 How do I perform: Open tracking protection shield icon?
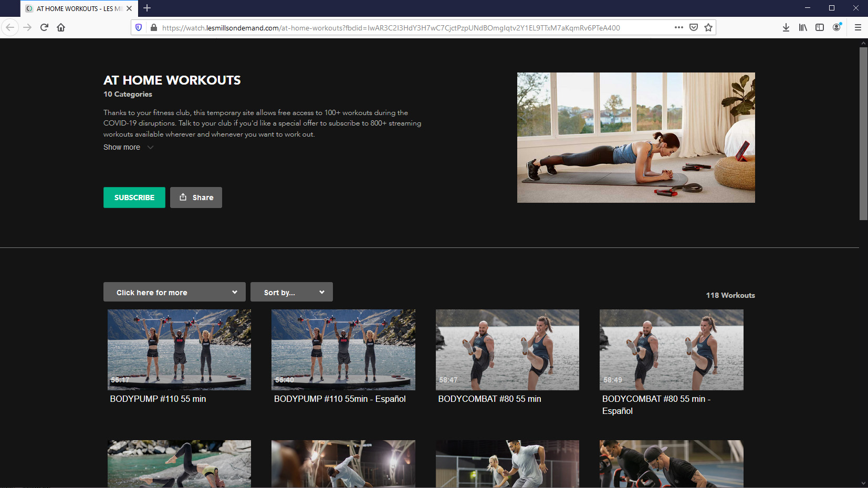tap(139, 27)
